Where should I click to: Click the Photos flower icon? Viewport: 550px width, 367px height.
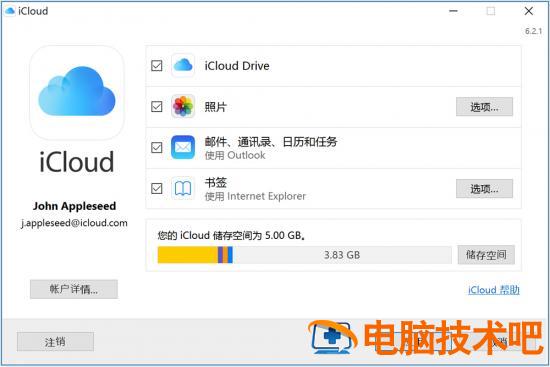coord(183,106)
